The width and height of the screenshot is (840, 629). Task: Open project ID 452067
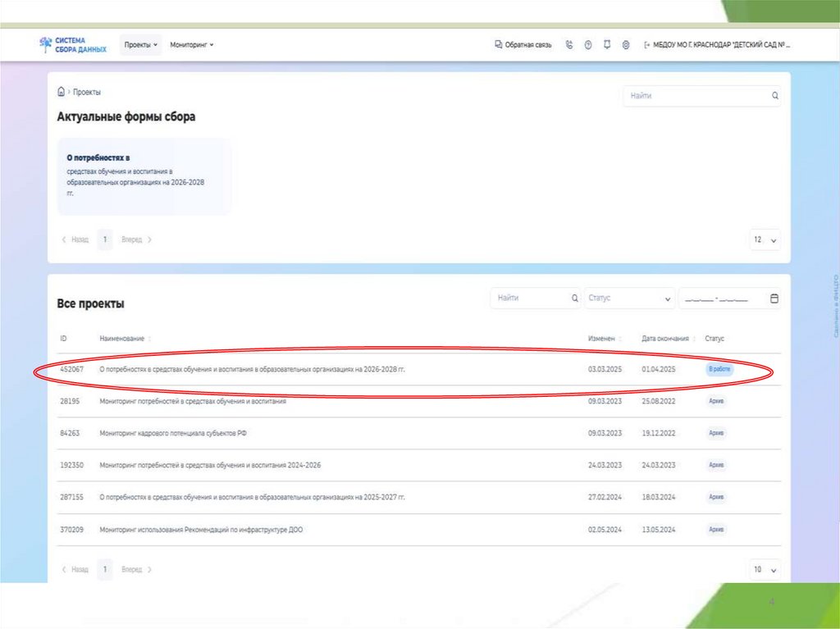(x=72, y=369)
